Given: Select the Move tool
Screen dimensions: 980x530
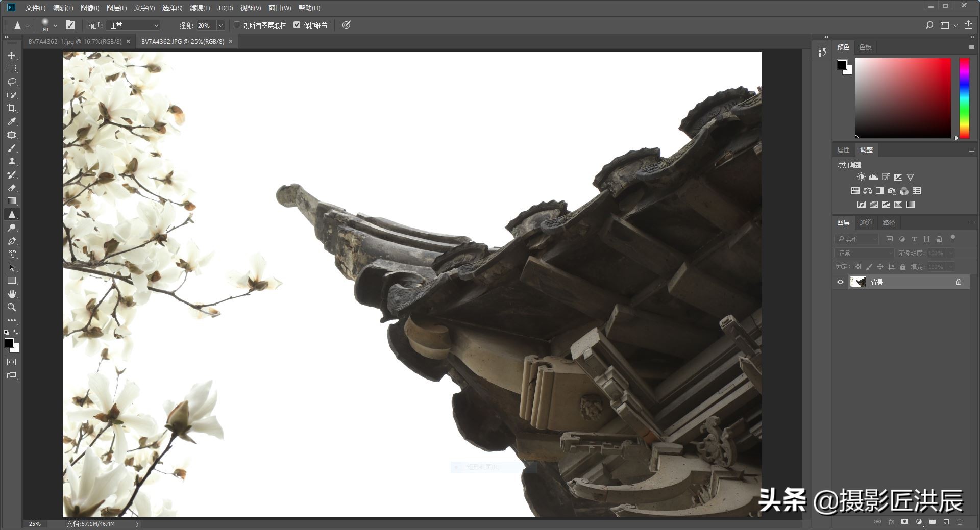Looking at the screenshot, I should (12, 55).
